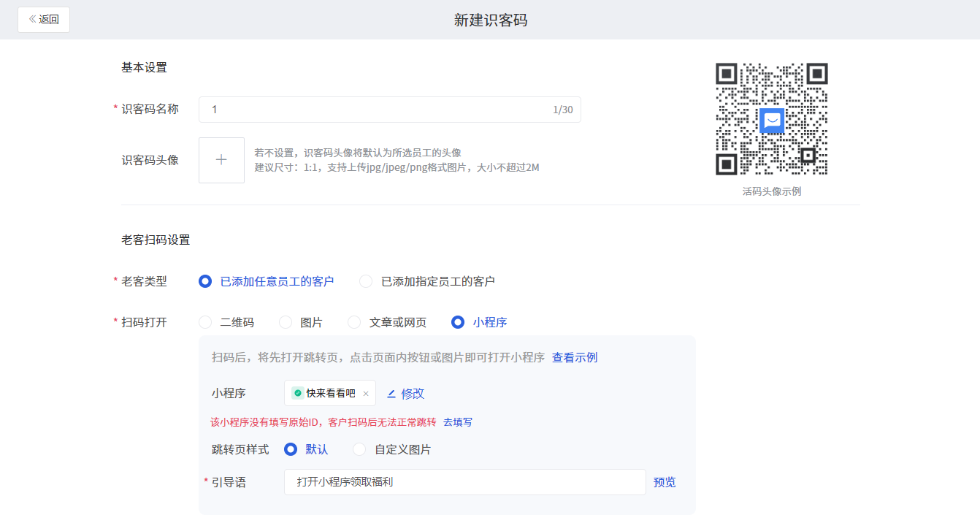Image resolution: width=980 pixels, height=523 pixels.
Task: Choose 文章或网页 as scan open type
Action: coord(387,322)
